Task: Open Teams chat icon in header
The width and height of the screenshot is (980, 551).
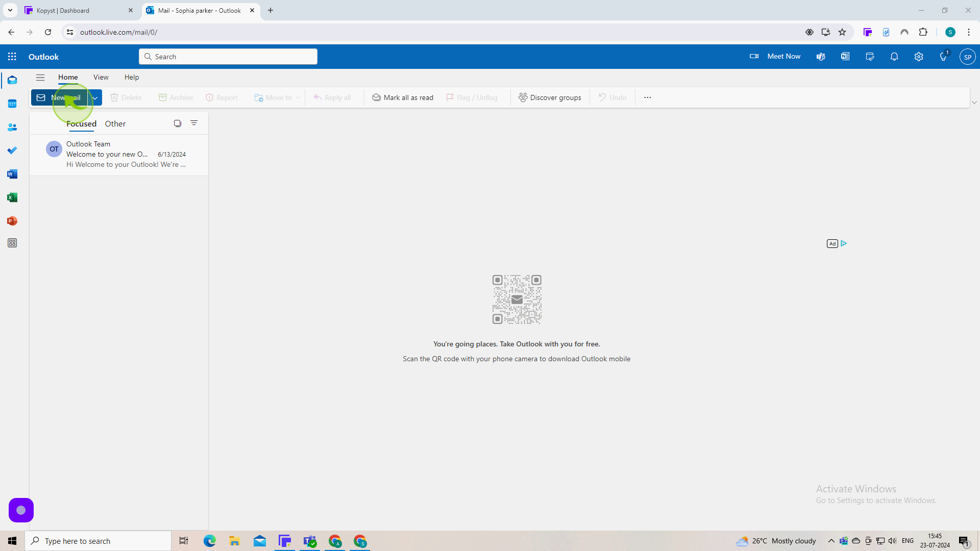Action: (x=821, y=57)
